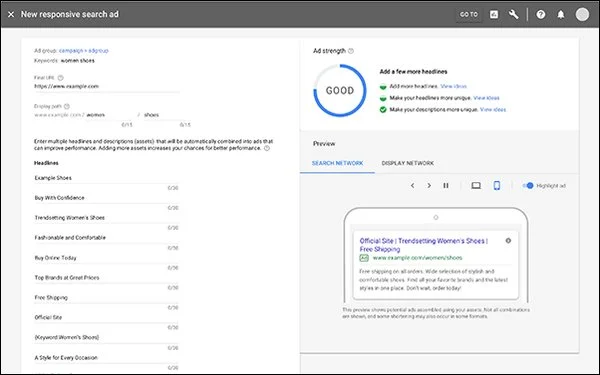Click the www.example.com/women/shoes preview URL
The image size is (600, 375).
417,258
